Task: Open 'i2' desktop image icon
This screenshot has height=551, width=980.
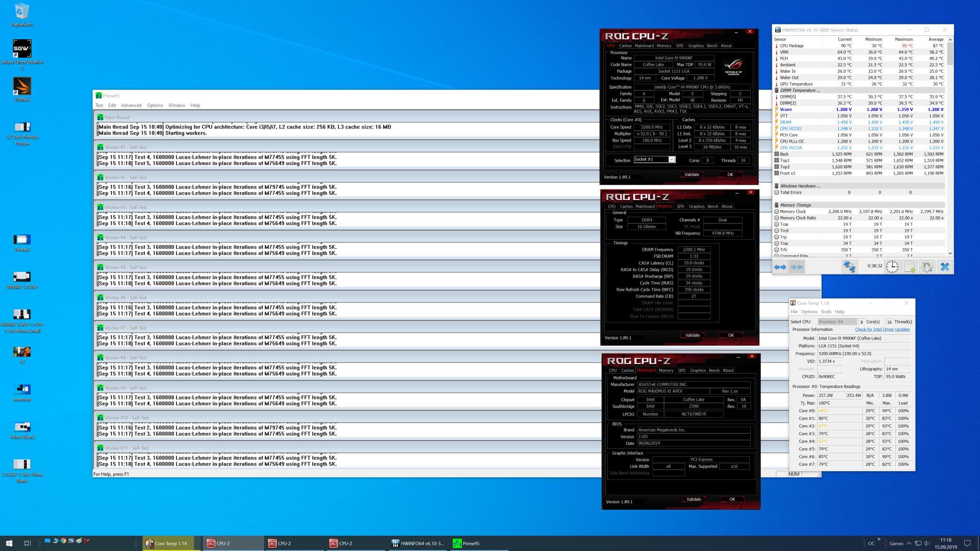Action: (x=22, y=355)
